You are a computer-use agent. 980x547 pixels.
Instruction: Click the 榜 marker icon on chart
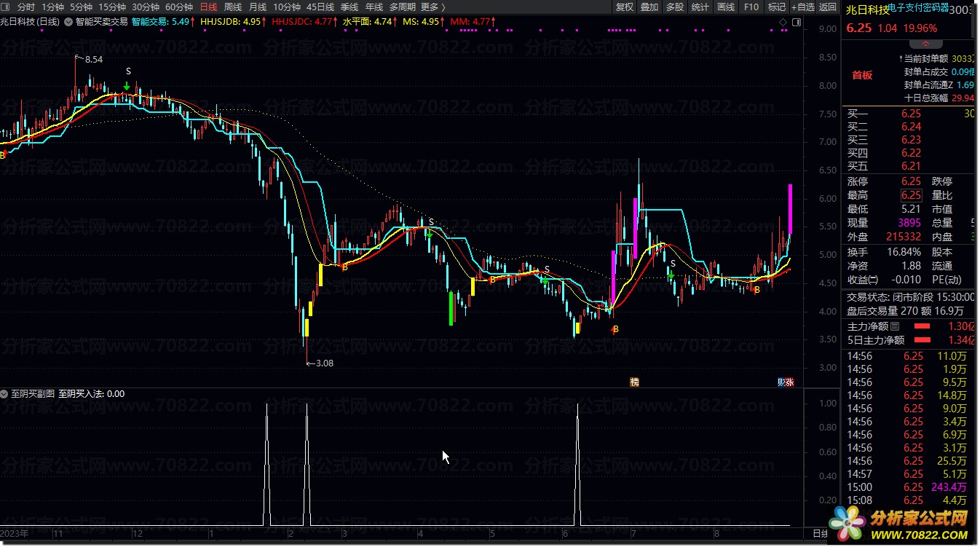[x=633, y=382]
